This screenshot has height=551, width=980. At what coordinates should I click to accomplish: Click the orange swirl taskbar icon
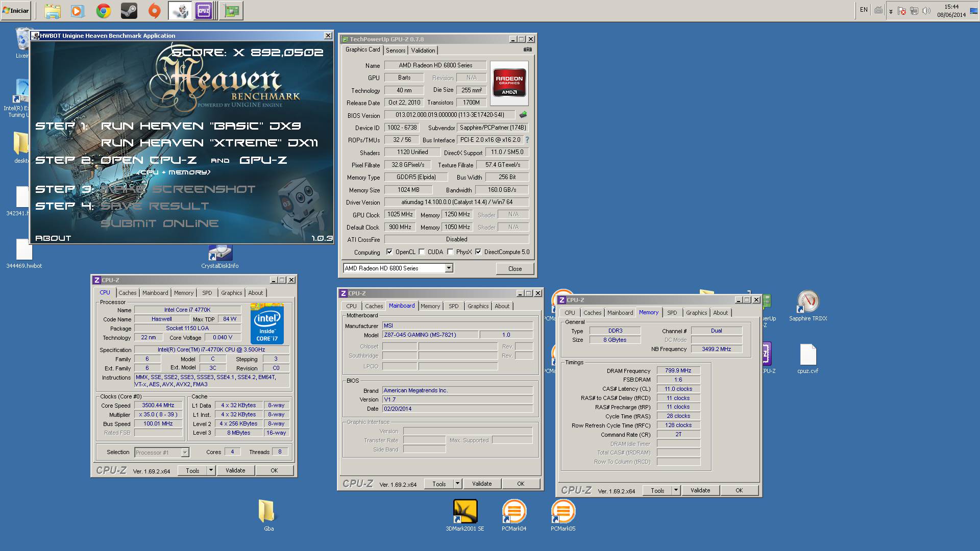[x=154, y=11]
